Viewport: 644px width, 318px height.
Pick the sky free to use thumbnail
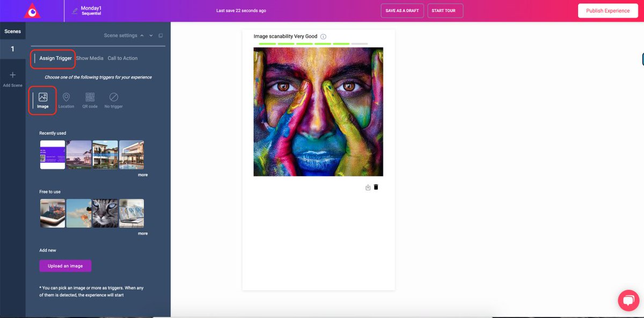(79, 213)
